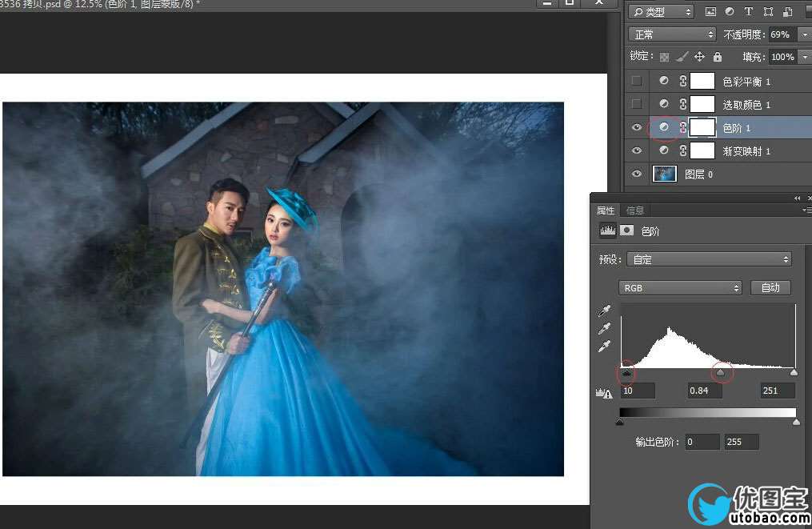Switch to the 信息 tab

click(634, 210)
